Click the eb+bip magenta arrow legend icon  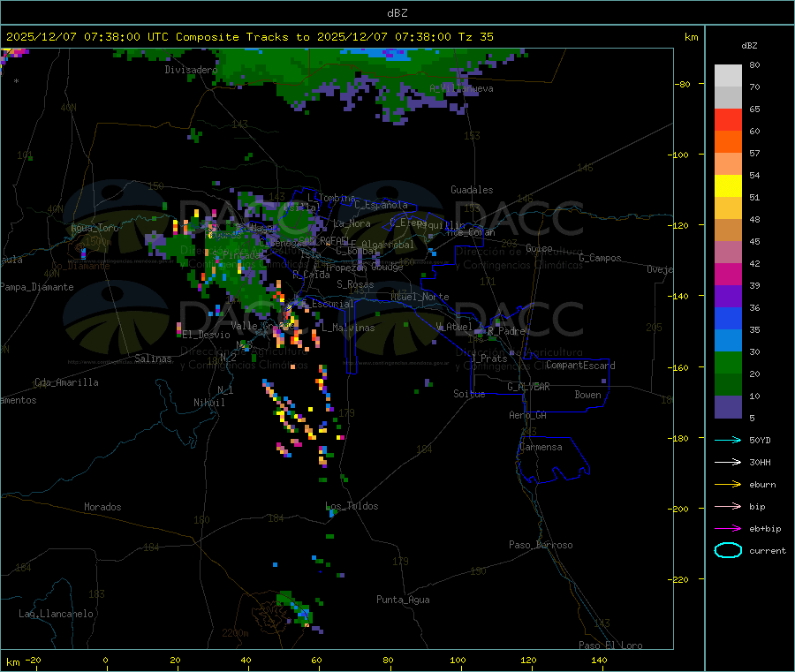[728, 529]
